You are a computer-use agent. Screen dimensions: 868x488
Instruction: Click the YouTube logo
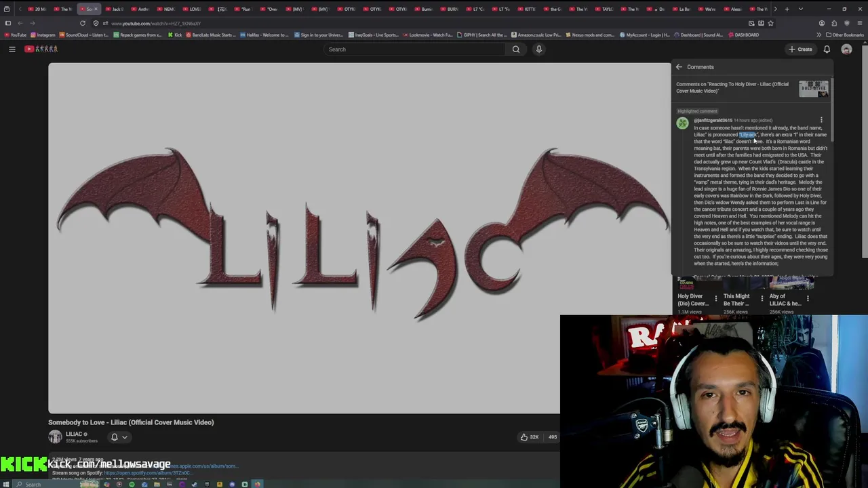pyautogui.click(x=41, y=49)
